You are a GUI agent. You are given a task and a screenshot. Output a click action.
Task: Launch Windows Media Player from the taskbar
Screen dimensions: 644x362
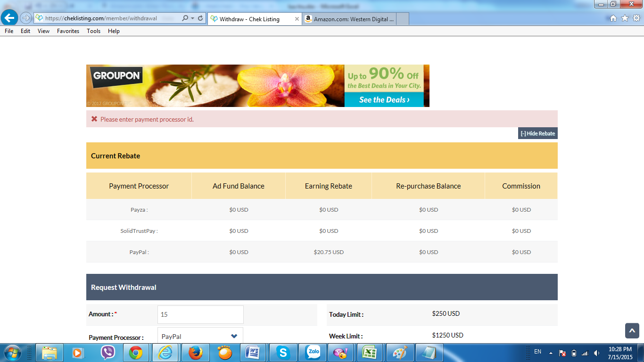pos(77,353)
